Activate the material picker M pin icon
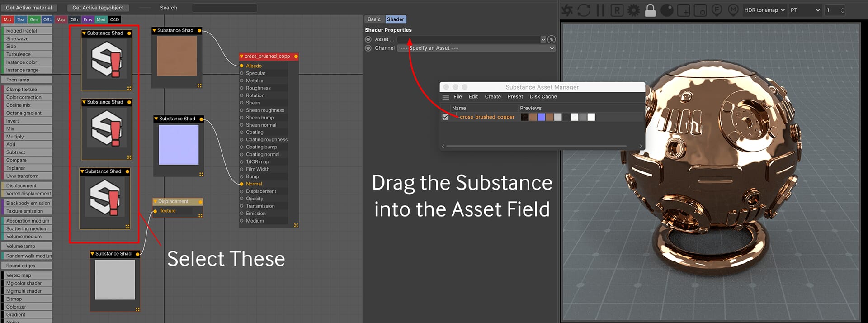 click(733, 10)
